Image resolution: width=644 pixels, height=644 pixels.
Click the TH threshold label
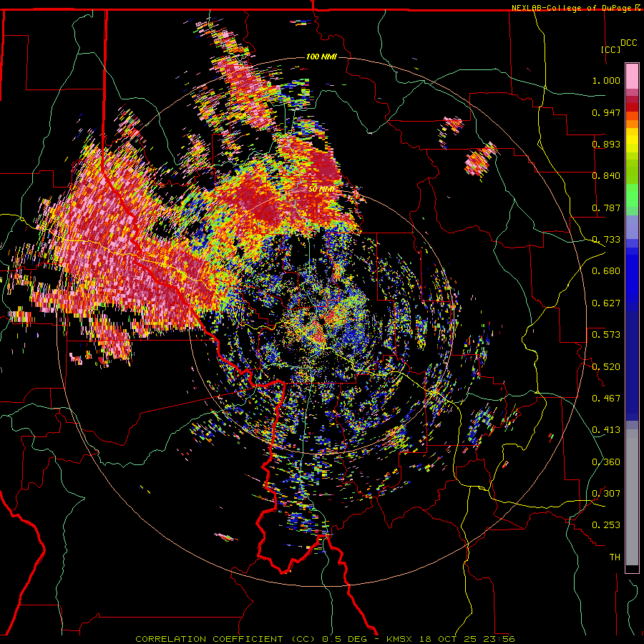[x=615, y=557]
